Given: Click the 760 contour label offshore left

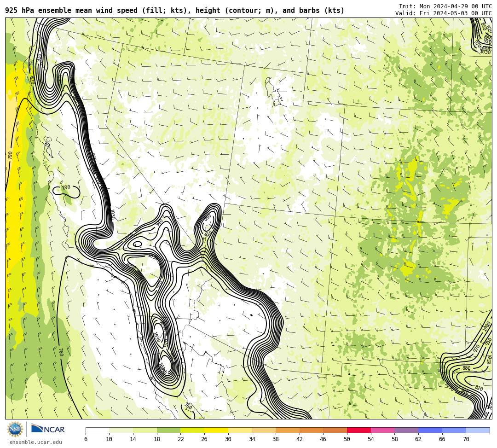Looking at the screenshot, I should 61,352.
